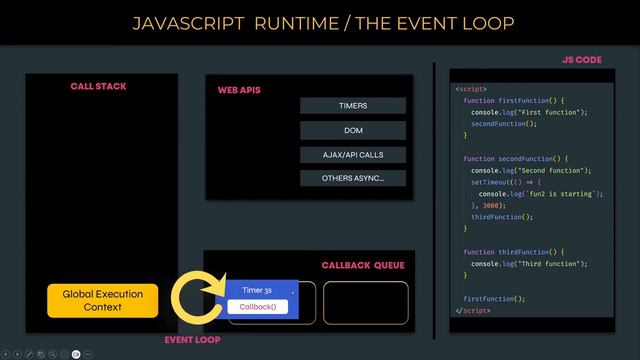Screen dimensions: 640x360
Task: Click the final 'firstFunction();' call line
Action: tap(494, 299)
